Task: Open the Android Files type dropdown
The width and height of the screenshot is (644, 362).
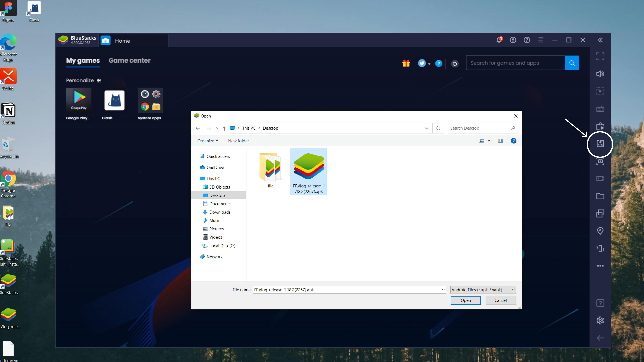Action: tap(483, 290)
